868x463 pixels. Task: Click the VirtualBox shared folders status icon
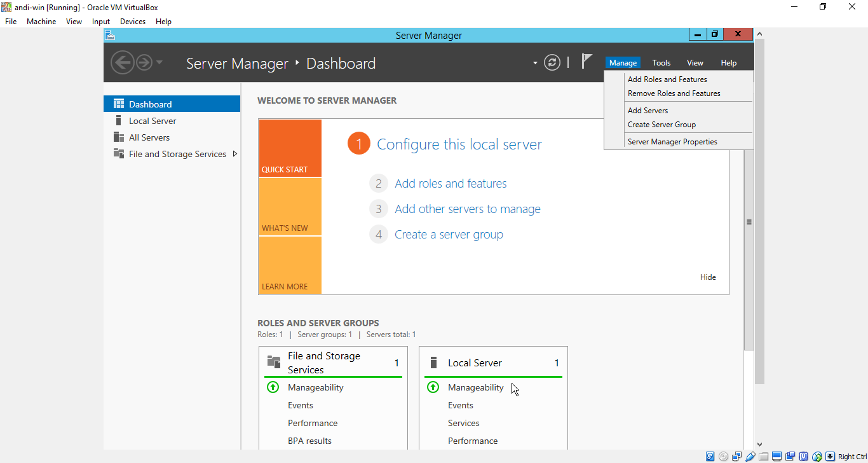764,457
